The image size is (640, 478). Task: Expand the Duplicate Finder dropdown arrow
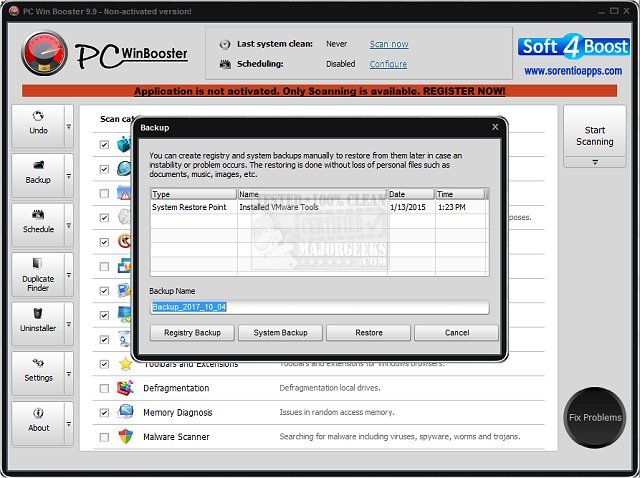tap(69, 275)
